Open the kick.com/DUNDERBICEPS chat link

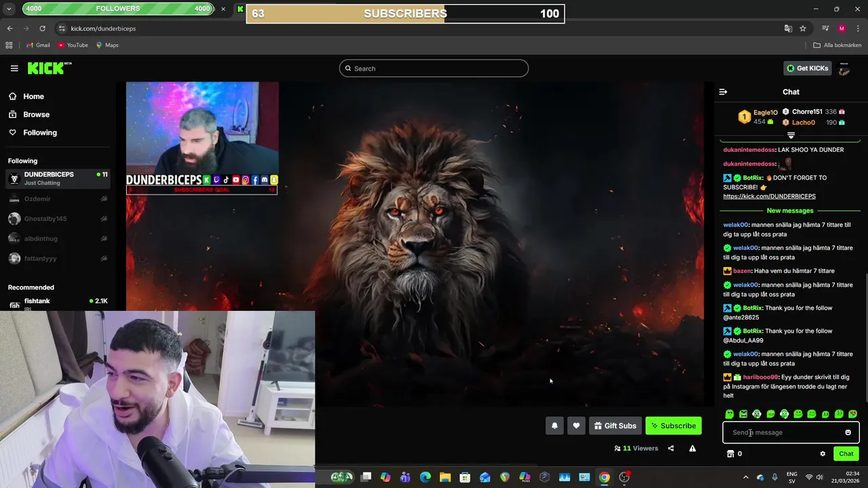pyautogui.click(x=769, y=197)
